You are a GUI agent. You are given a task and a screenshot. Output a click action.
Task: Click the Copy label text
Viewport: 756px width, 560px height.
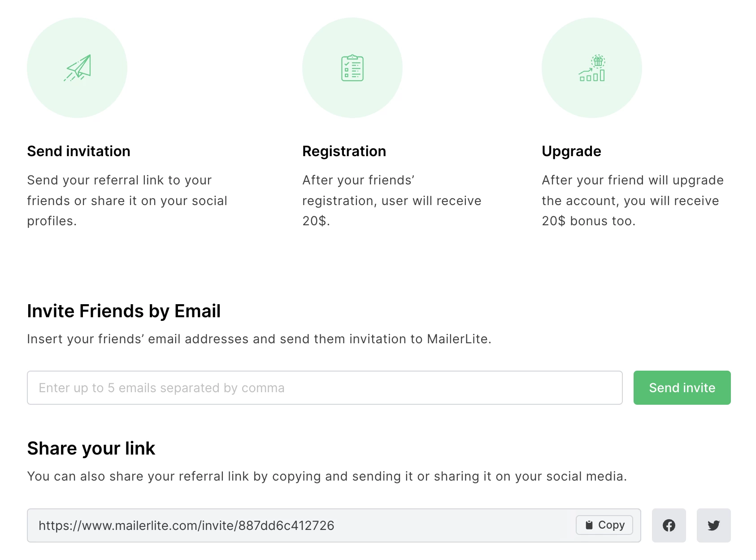(611, 525)
